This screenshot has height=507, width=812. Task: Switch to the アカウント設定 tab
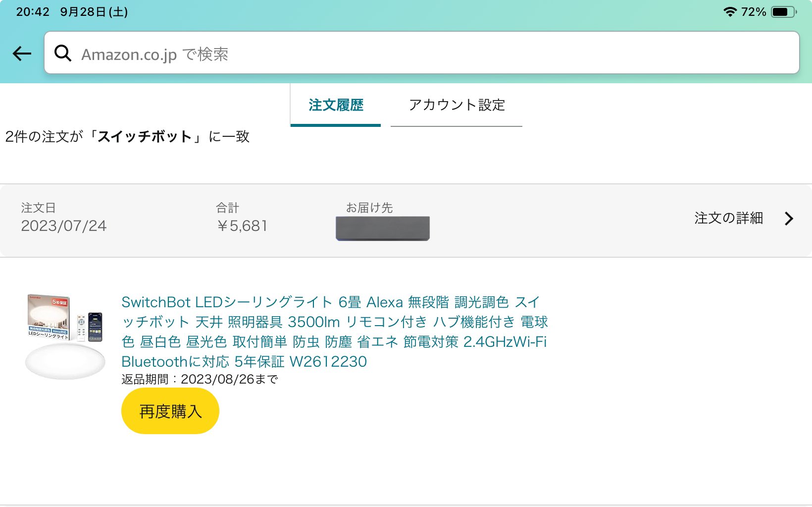pyautogui.click(x=457, y=105)
